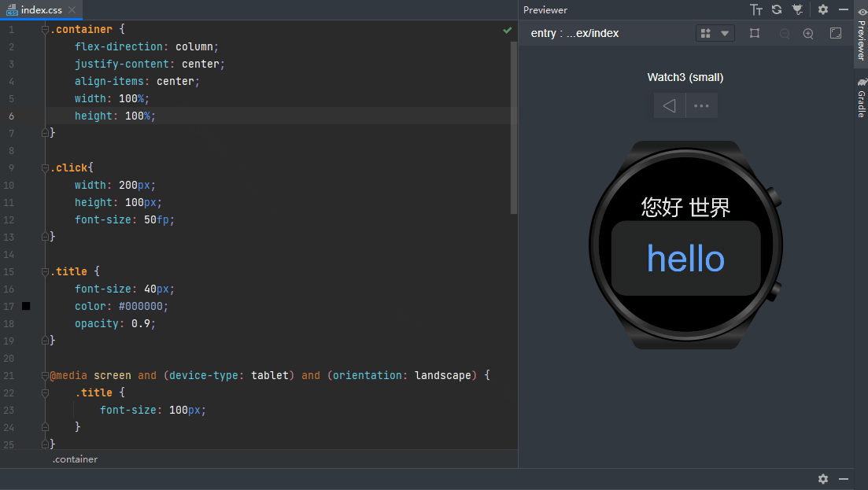The width and height of the screenshot is (868, 490).
Task: Click the '#000000' color value
Action: (141, 306)
